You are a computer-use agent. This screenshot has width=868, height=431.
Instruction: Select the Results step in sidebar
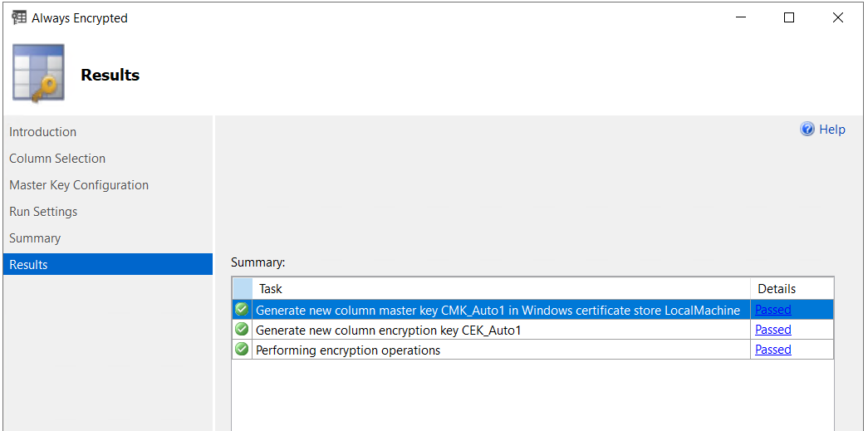click(x=28, y=265)
